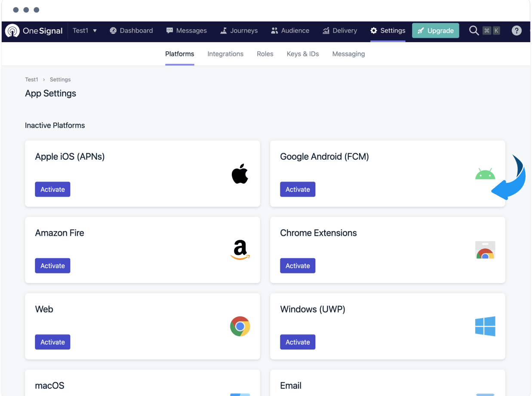Click the Apple logo icon

point(240,173)
